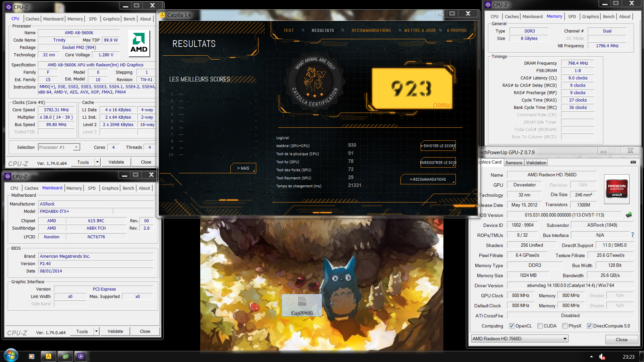Screen dimensions: 644x362
Task: Click the Radeon Graphics logo in GPU-Z
Action: click(616, 189)
